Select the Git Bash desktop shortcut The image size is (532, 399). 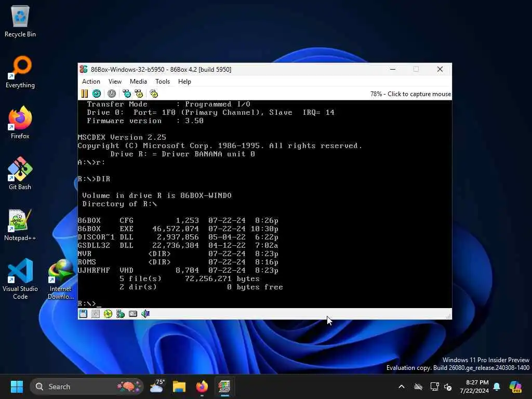(x=20, y=174)
